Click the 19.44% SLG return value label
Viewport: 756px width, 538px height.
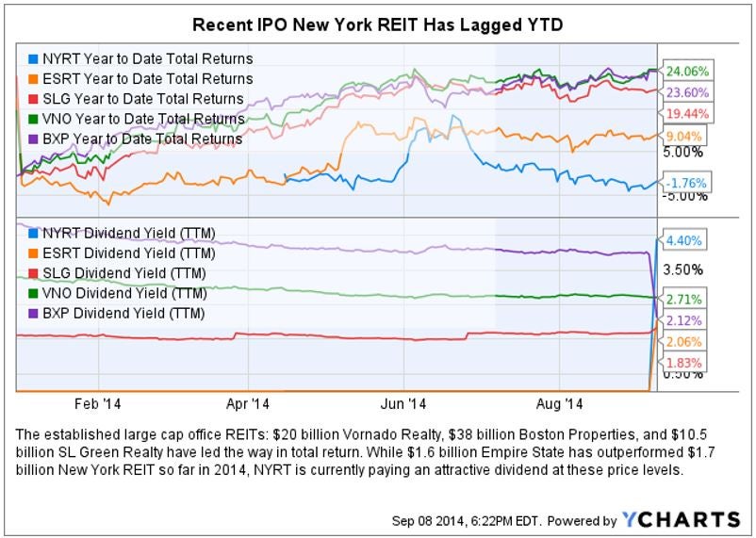pyautogui.click(x=687, y=114)
